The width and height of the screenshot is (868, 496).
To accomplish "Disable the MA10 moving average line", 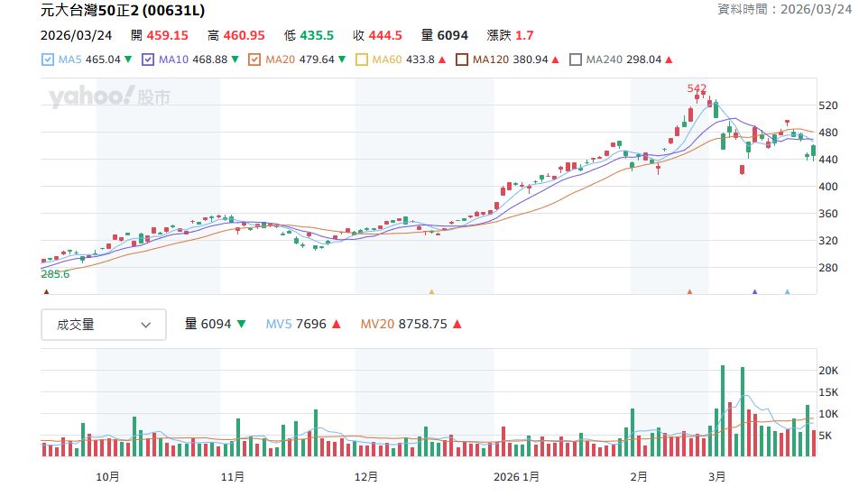I will click(x=147, y=60).
